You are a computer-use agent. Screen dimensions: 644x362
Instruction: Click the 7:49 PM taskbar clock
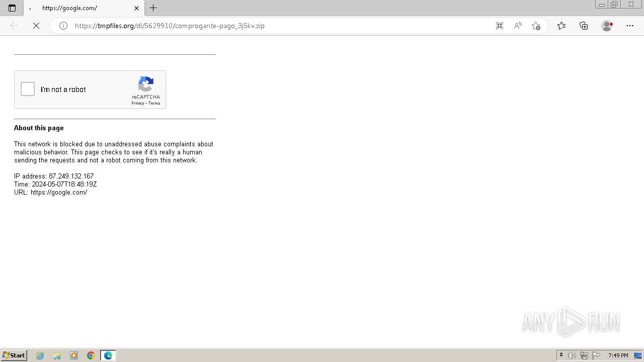pos(618,355)
